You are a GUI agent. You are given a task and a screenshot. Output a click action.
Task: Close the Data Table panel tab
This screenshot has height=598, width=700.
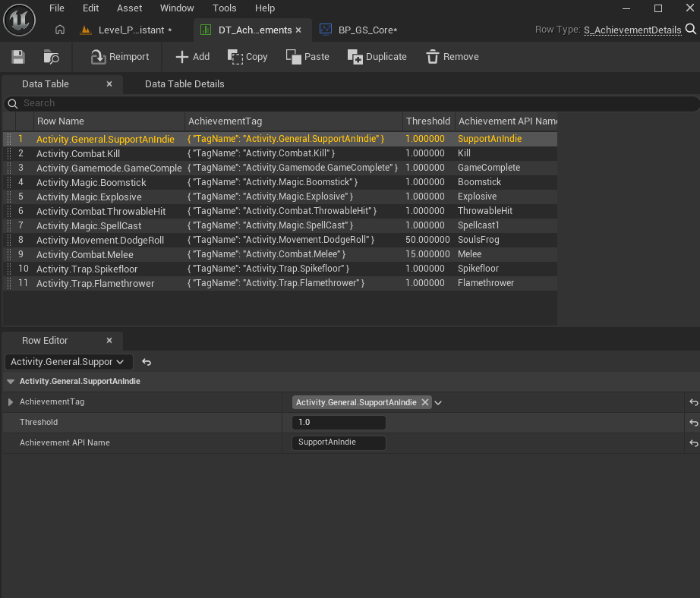[x=109, y=84]
